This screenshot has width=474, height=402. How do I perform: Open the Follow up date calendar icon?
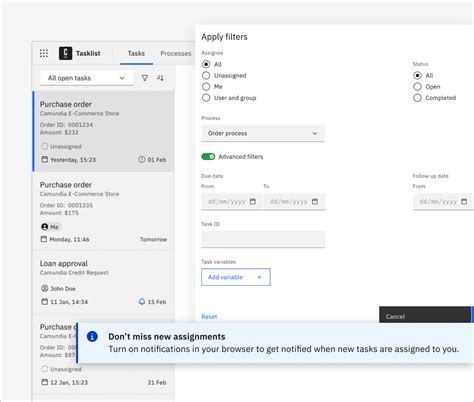[x=464, y=201]
